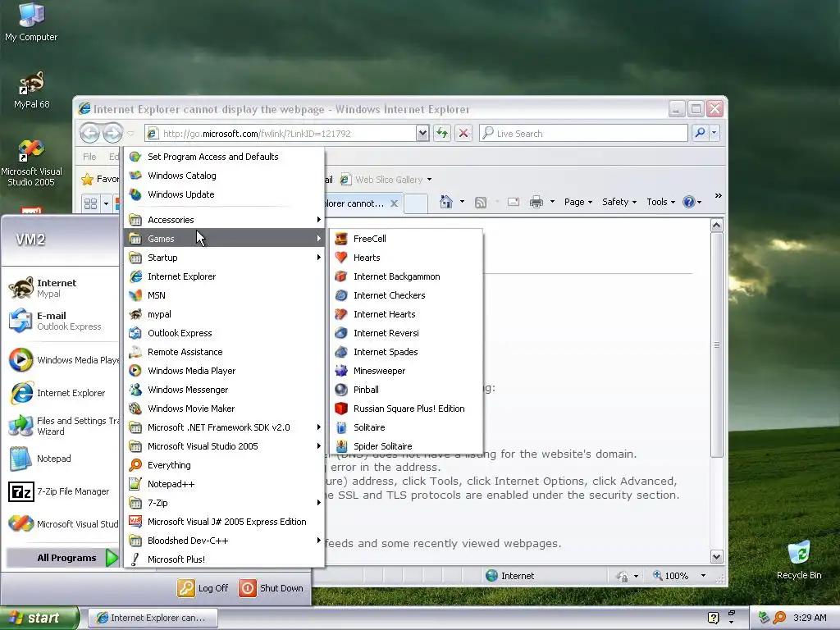840x630 pixels.
Task: Open the IE address bar dropdown
Action: 422,134
